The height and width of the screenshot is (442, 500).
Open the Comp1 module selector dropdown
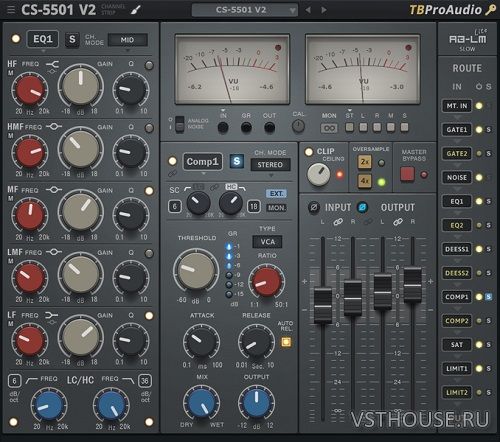[x=203, y=162]
